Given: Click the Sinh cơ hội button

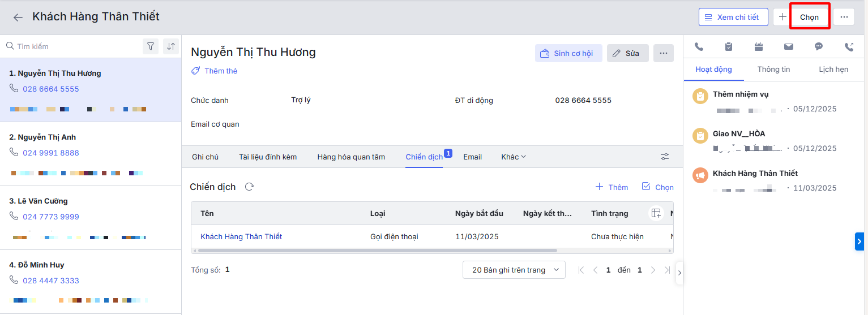Looking at the screenshot, I should click(568, 53).
